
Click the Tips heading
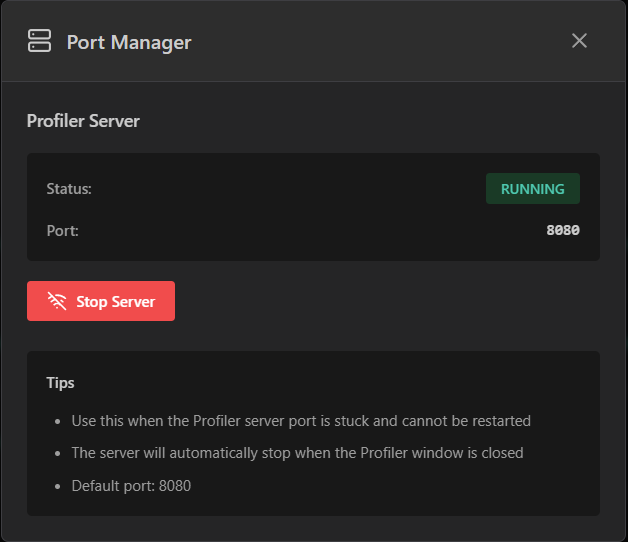click(60, 382)
